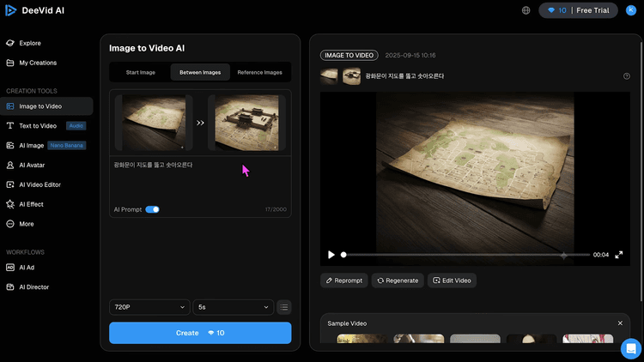Open the Explore page in sidebar
This screenshot has height=362, width=644.
[x=30, y=43]
